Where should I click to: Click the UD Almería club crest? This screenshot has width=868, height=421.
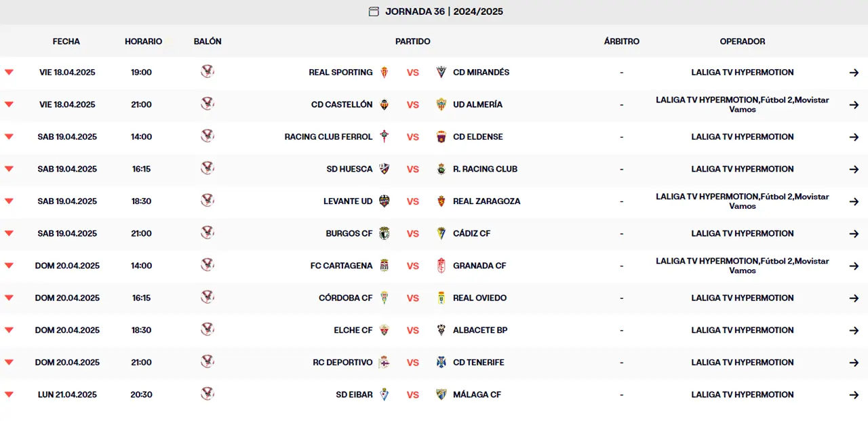(x=441, y=104)
